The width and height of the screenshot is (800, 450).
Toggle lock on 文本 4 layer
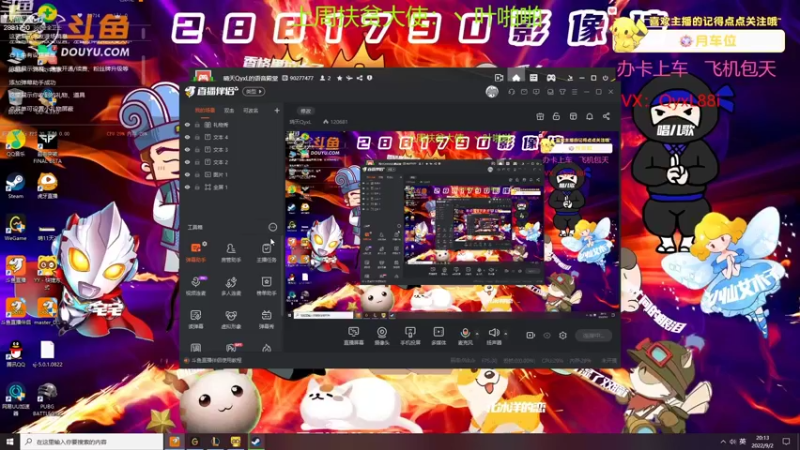(x=197, y=137)
